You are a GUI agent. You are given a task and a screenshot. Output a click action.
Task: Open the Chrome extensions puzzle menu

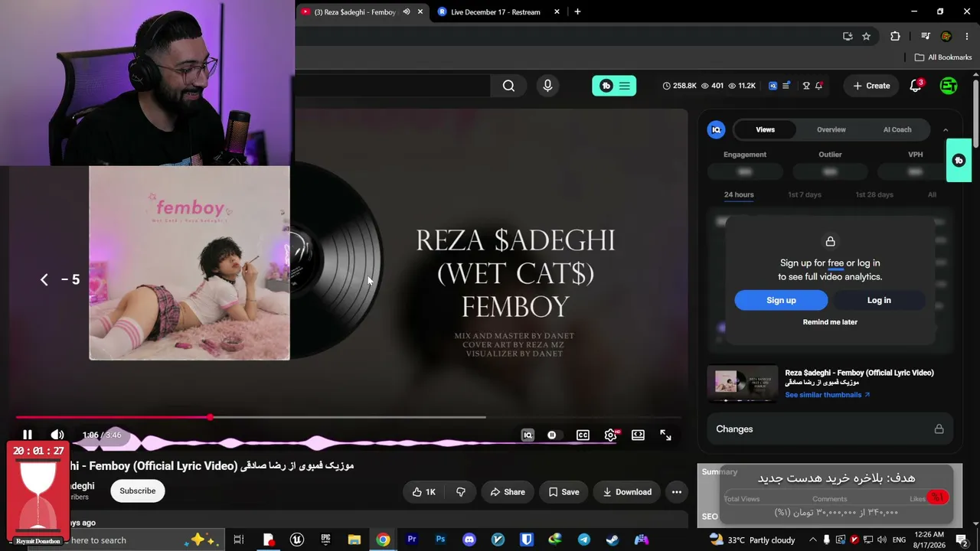(895, 36)
